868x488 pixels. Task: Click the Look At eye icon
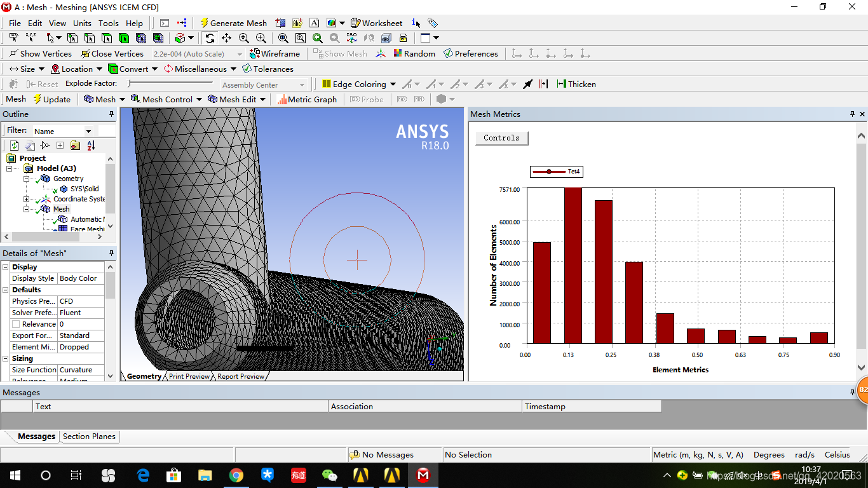[386, 38]
